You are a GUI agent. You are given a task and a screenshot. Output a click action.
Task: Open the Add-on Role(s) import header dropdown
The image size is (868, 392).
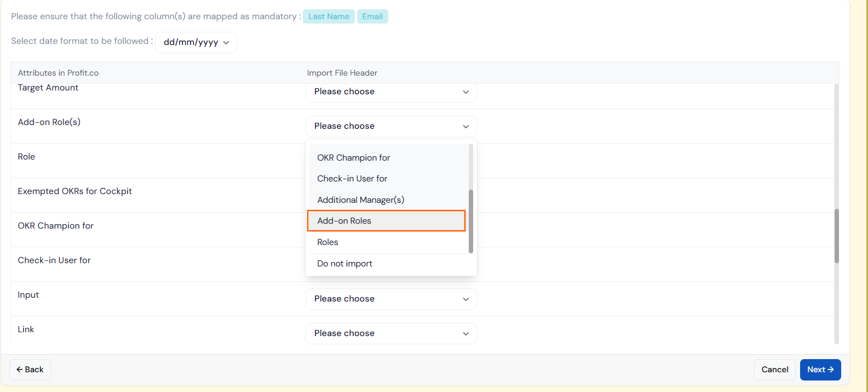[391, 126]
